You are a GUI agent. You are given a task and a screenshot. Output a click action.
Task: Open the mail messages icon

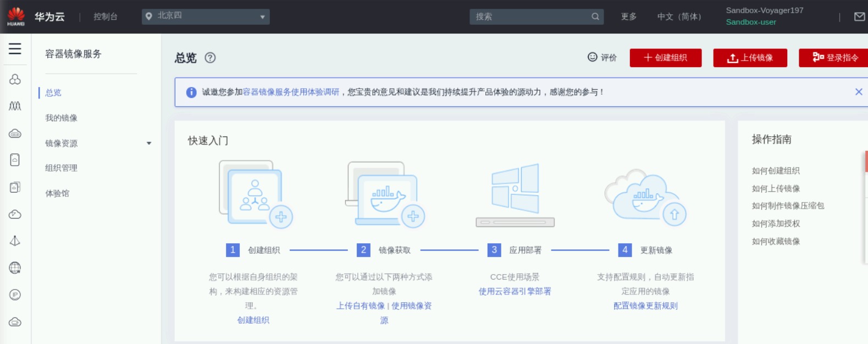click(859, 17)
